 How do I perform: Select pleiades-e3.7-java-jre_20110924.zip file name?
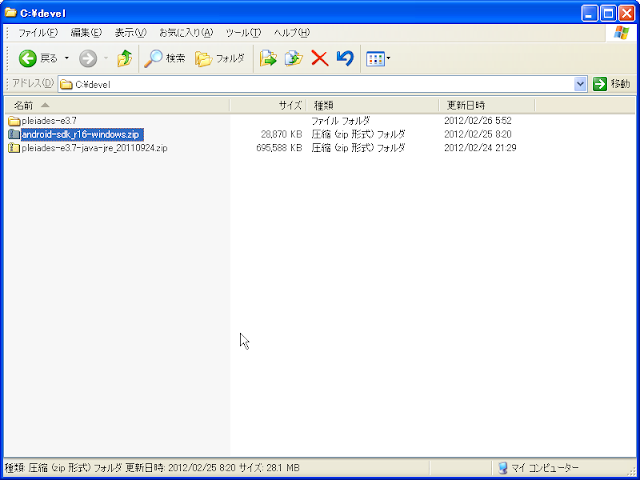(x=95, y=148)
